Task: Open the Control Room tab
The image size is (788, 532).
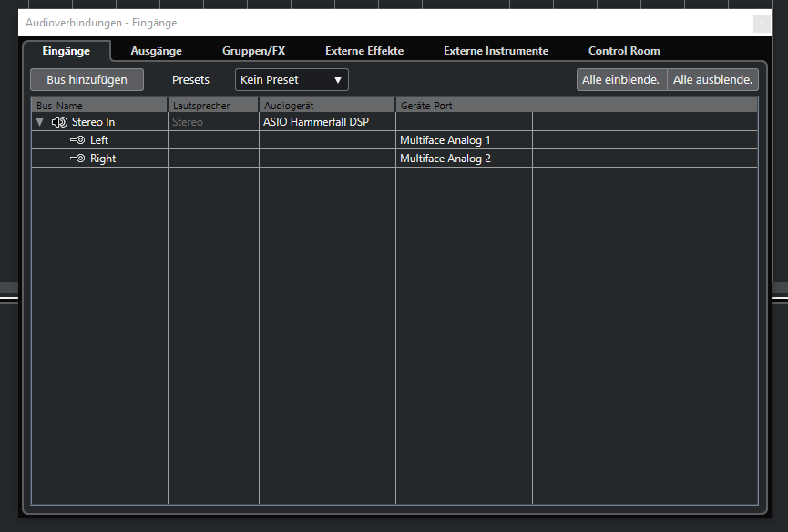Action: 624,51
